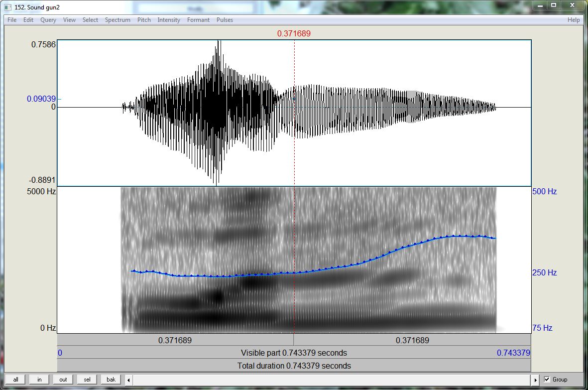Open the Query menu
This screenshot has height=390, width=588.
point(48,20)
